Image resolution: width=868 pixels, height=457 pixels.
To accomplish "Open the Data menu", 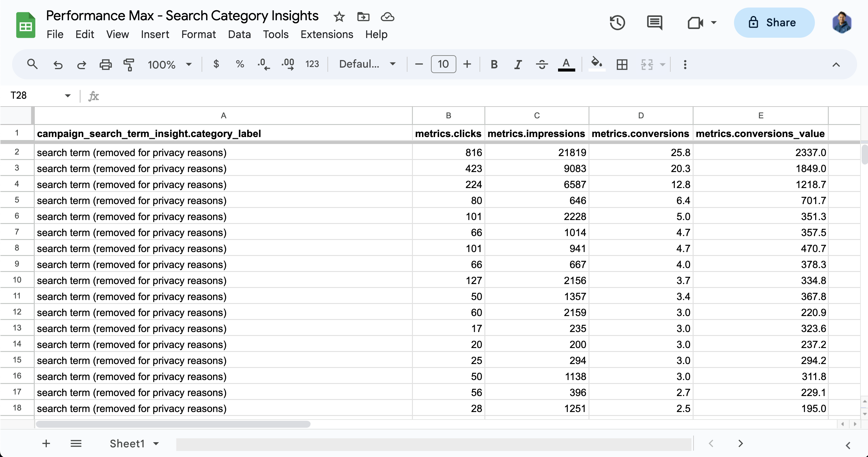I will pos(239,34).
